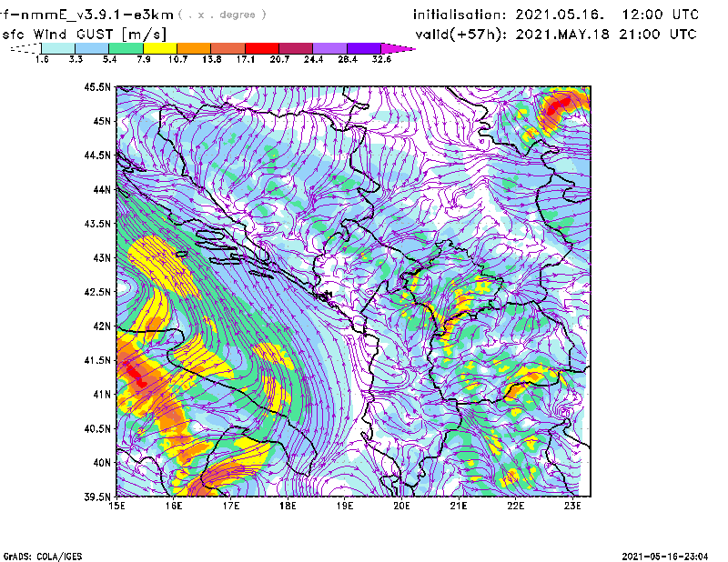Click the legend value 20.7
728x562 pixels.
coord(279,59)
